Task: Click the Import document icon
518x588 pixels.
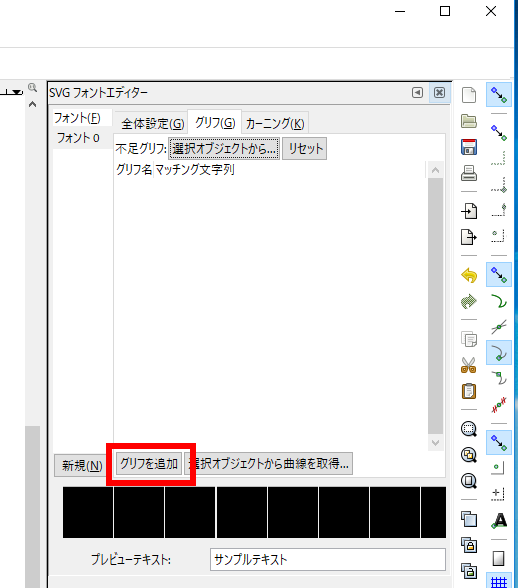Action: click(x=469, y=211)
